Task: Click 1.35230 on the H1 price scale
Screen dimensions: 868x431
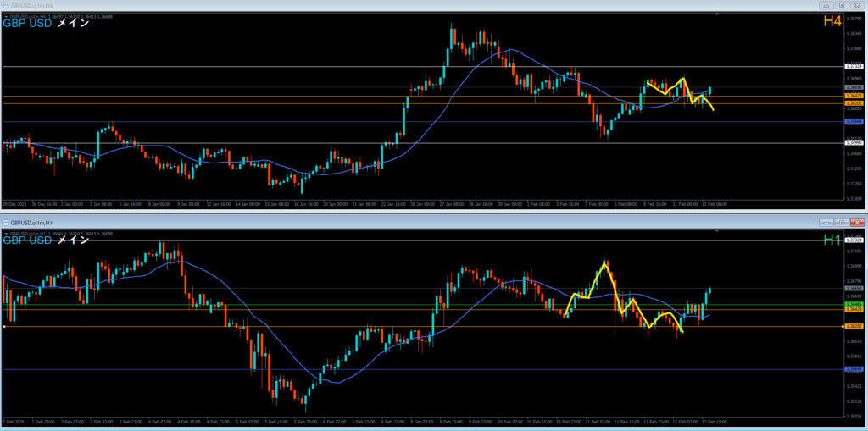Action: point(854,401)
